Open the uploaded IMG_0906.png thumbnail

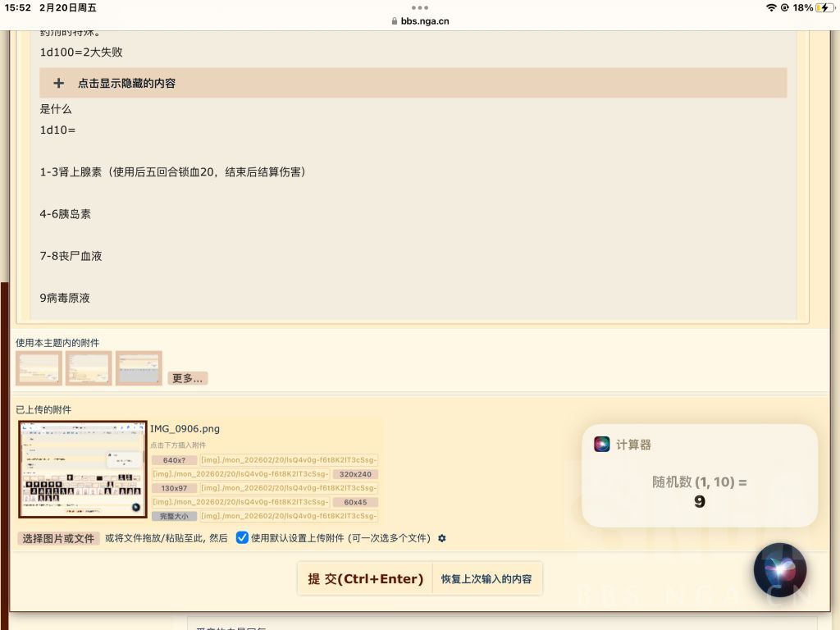coord(83,469)
